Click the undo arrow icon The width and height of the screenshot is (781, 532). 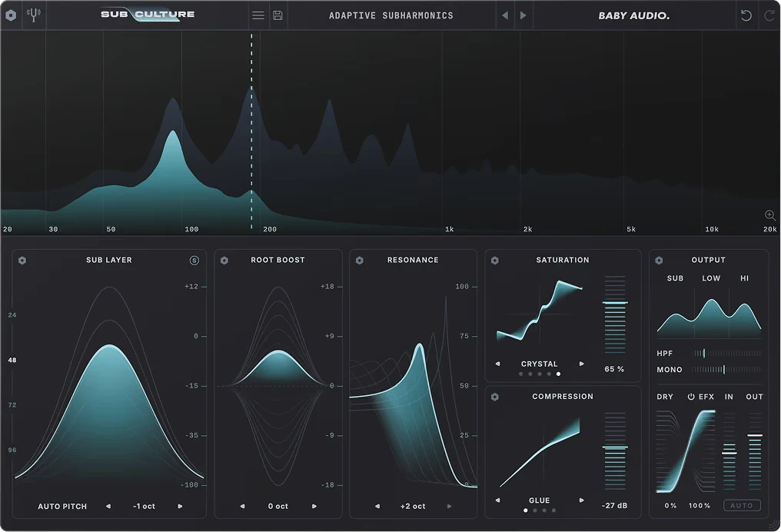click(x=746, y=15)
